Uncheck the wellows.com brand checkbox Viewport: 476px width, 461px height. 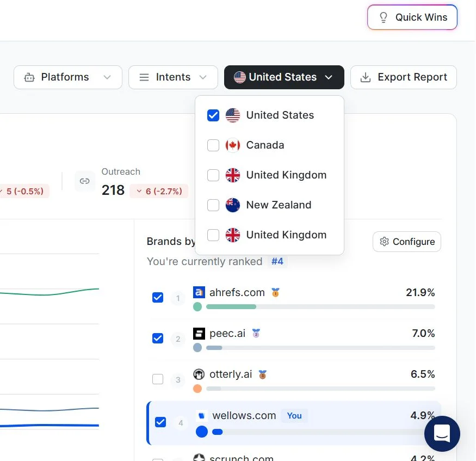point(160,422)
